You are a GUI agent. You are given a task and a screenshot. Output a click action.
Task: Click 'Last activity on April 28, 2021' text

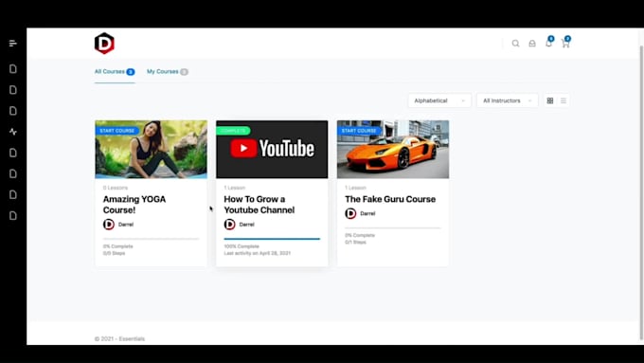tap(258, 253)
